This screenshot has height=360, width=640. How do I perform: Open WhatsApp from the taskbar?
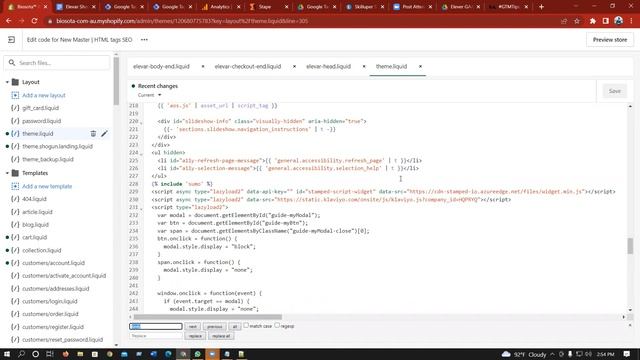tap(198, 354)
